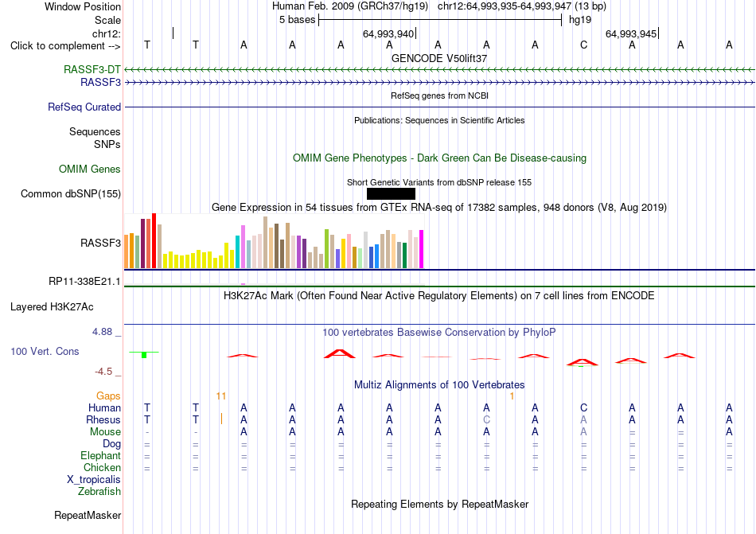The image size is (756, 534).
Task: Click the RepeatMasker track label
Action: (x=88, y=516)
